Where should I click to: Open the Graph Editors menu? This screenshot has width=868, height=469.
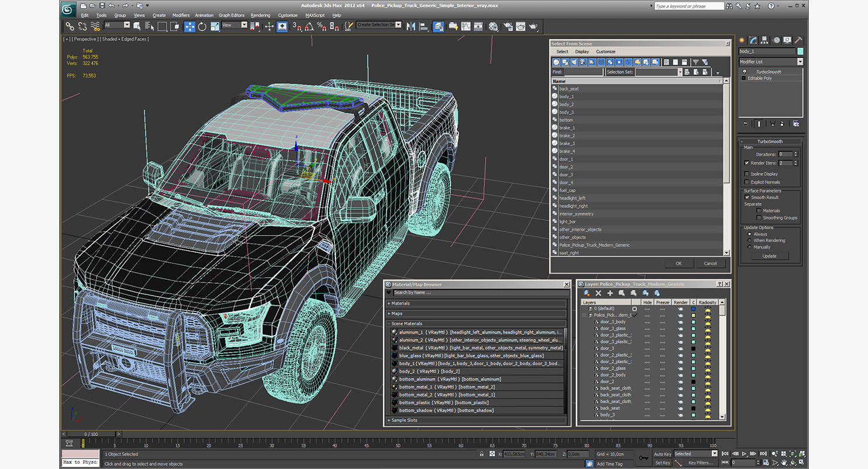tap(232, 15)
